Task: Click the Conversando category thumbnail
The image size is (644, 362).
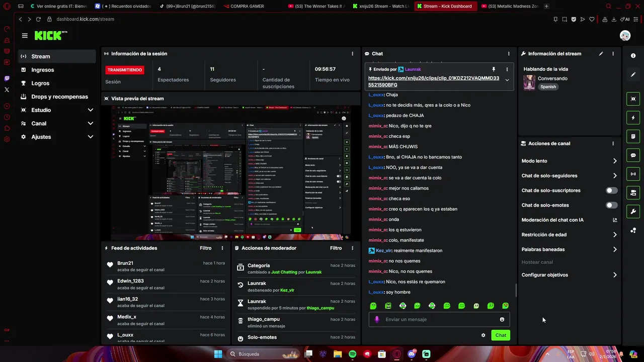Action: tap(529, 82)
